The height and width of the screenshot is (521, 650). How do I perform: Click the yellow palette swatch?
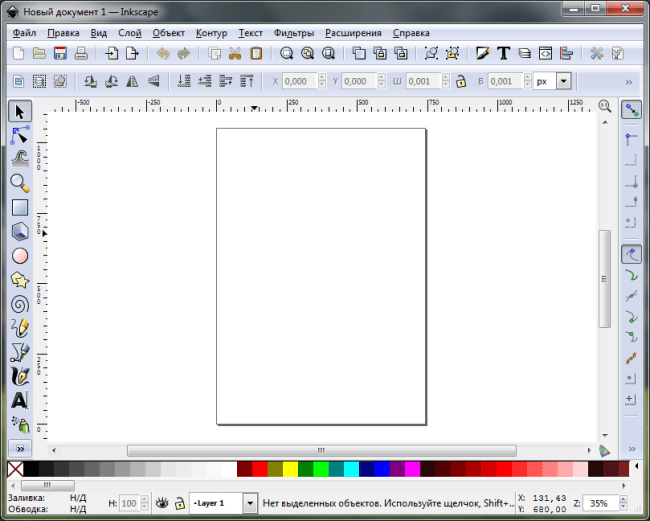point(290,469)
